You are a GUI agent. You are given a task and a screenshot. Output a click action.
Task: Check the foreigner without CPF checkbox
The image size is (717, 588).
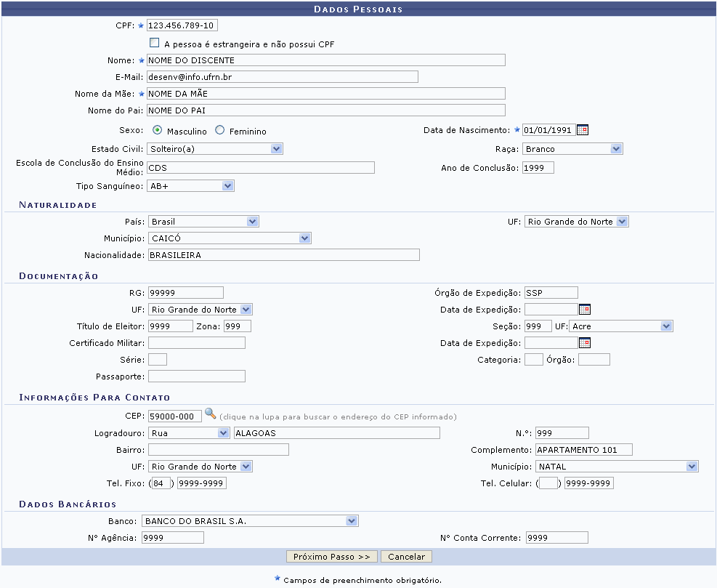click(x=154, y=44)
